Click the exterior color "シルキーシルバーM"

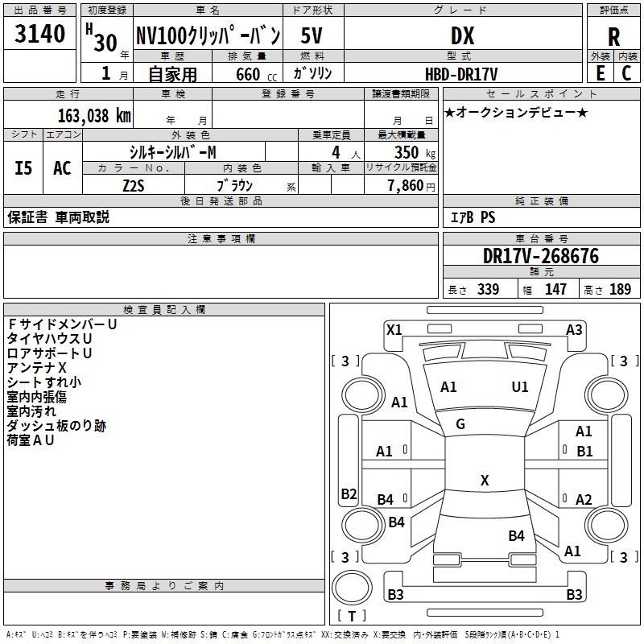tap(172, 152)
